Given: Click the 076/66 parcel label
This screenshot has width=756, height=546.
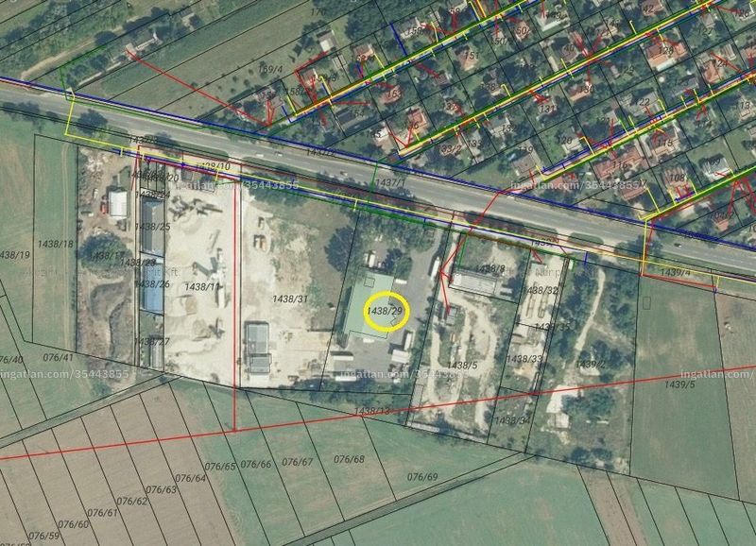Looking at the screenshot, I should click(256, 464).
